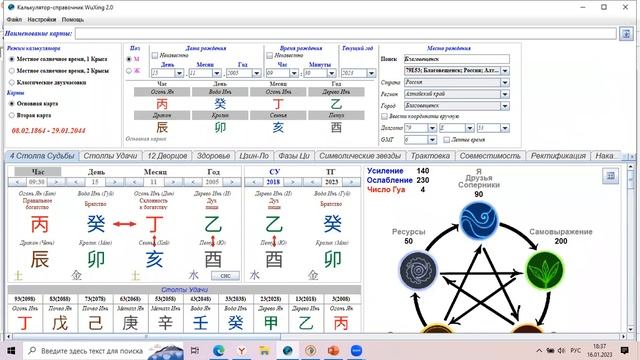Click the Wood element leaf icon

544,270
